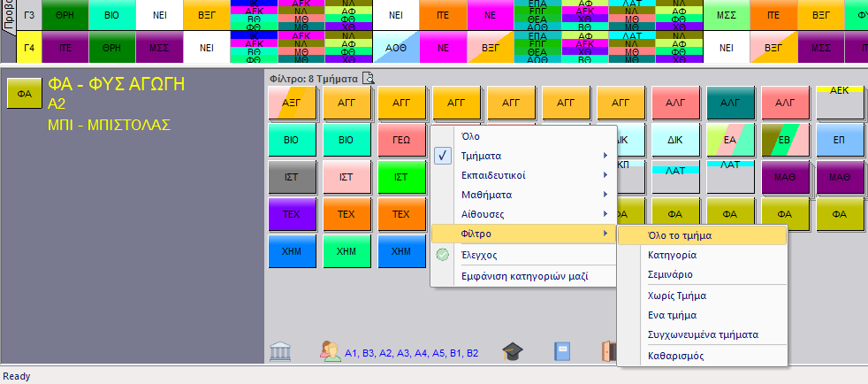The height and width of the screenshot is (384, 868).
Task: Click the filter document icon next to Φίλτρο label
Action: click(369, 78)
